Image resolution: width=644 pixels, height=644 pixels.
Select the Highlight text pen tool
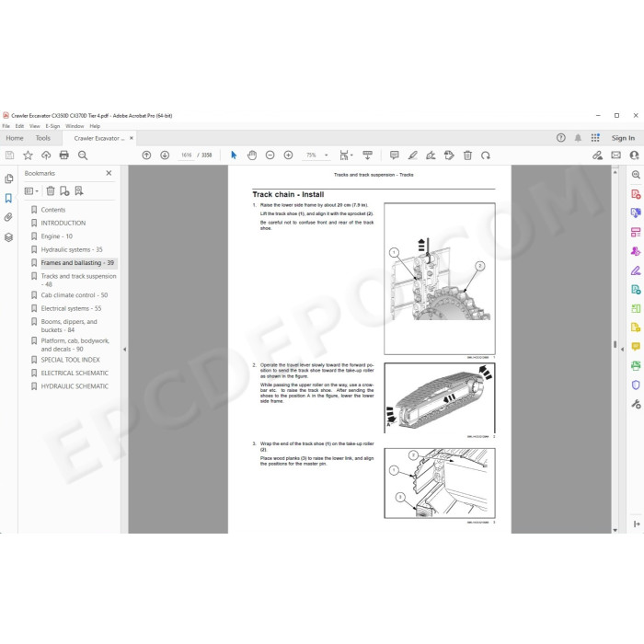(x=413, y=155)
